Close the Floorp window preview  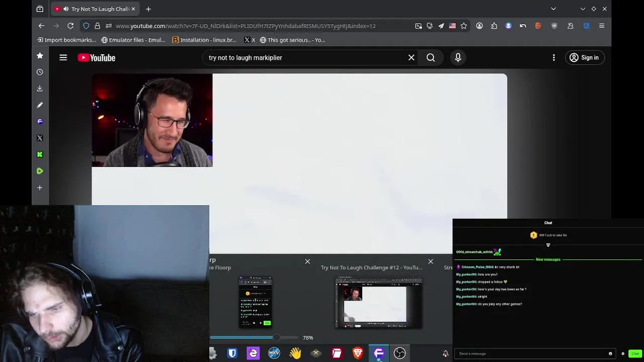tap(307, 261)
